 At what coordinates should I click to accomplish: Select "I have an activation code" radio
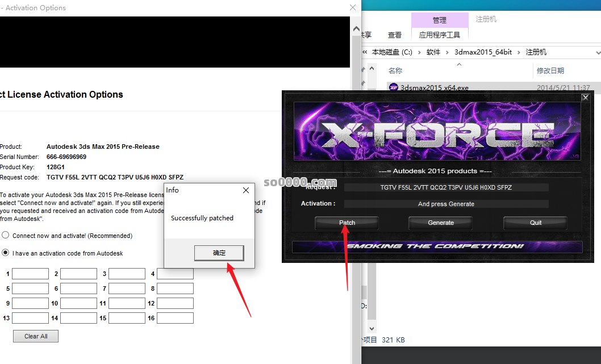point(5,253)
